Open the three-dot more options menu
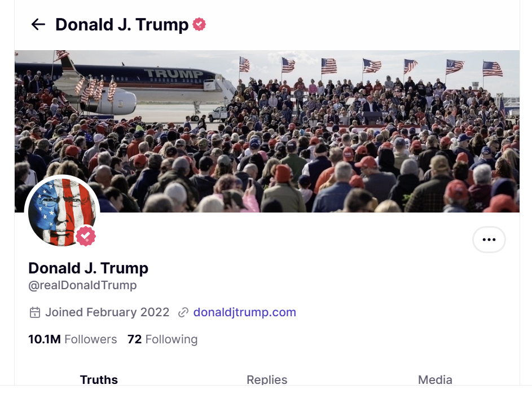Screen dimensions: 532x398 point(489,240)
